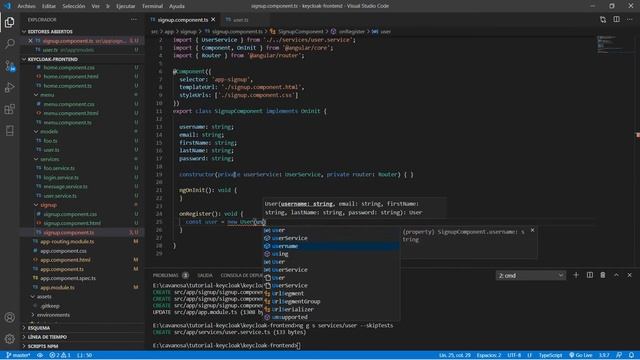
Task: Open editor more actions ellipsis
Action: pyautogui.click(x=630, y=19)
